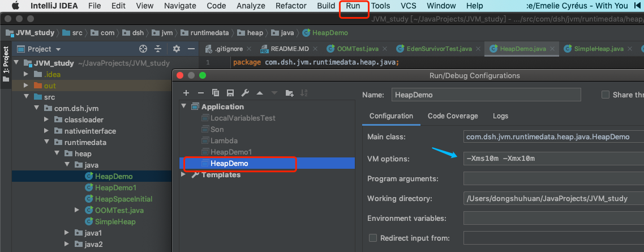Expand the OOMTest.java node
Image resolution: width=644 pixels, height=252 pixels.
point(77,210)
